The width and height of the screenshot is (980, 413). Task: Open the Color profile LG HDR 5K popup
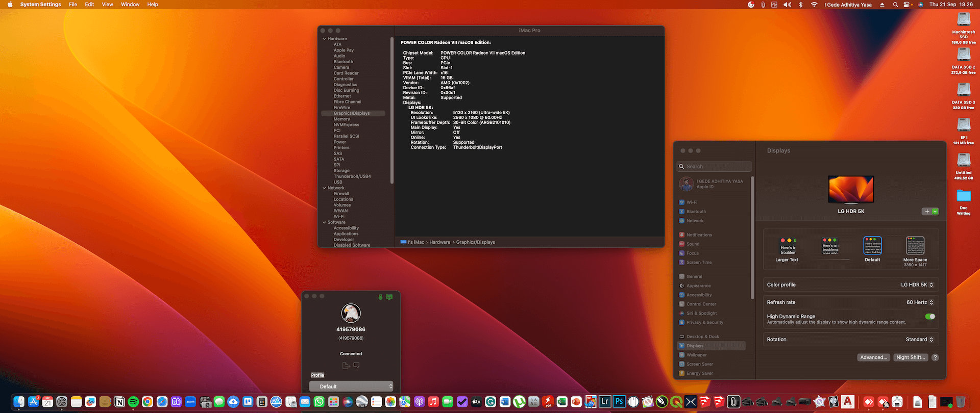click(917, 285)
